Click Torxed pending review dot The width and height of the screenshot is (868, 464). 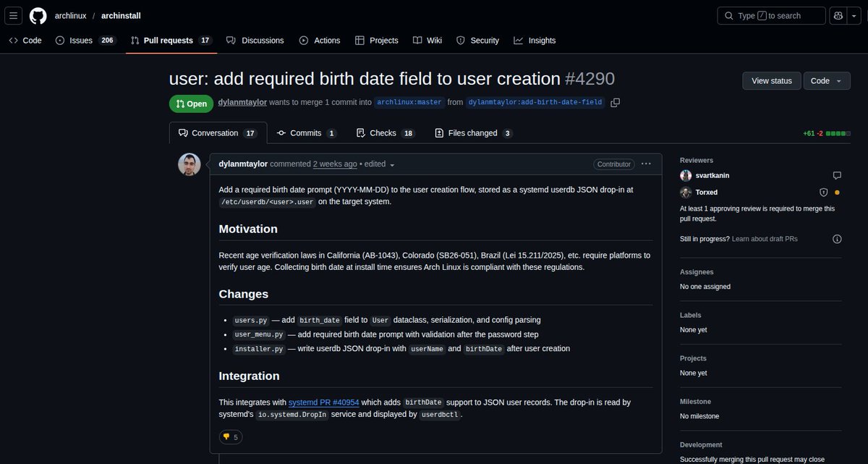point(837,193)
